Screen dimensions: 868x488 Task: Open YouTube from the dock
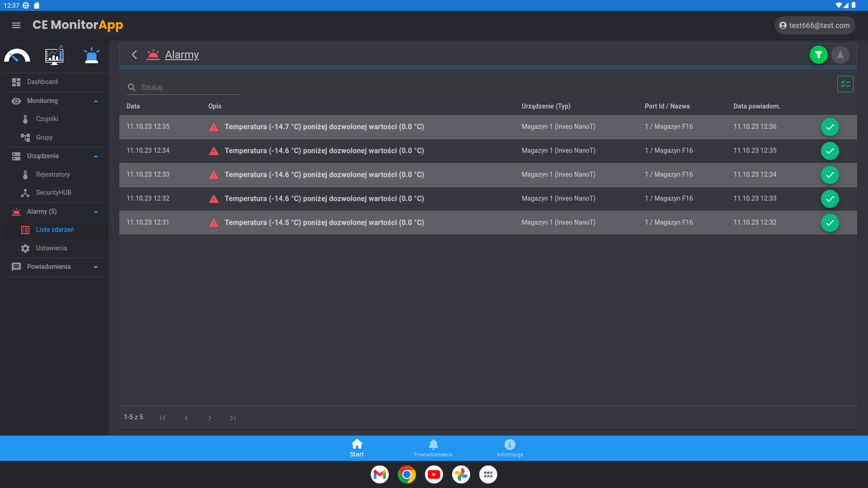434,474
